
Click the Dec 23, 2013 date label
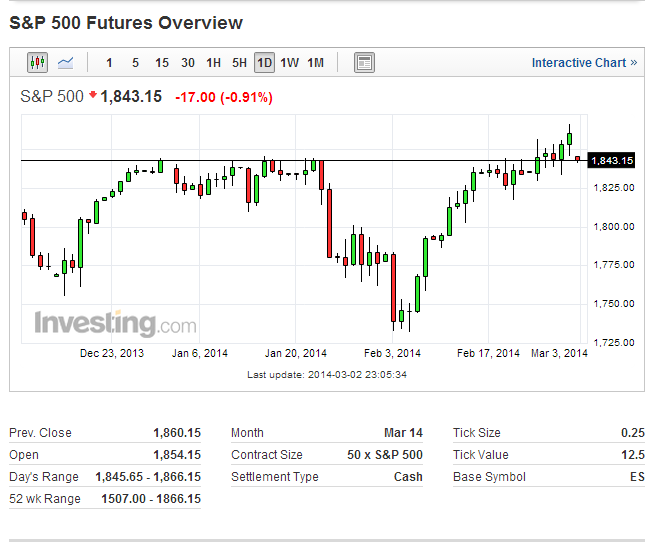pos(112,353)
